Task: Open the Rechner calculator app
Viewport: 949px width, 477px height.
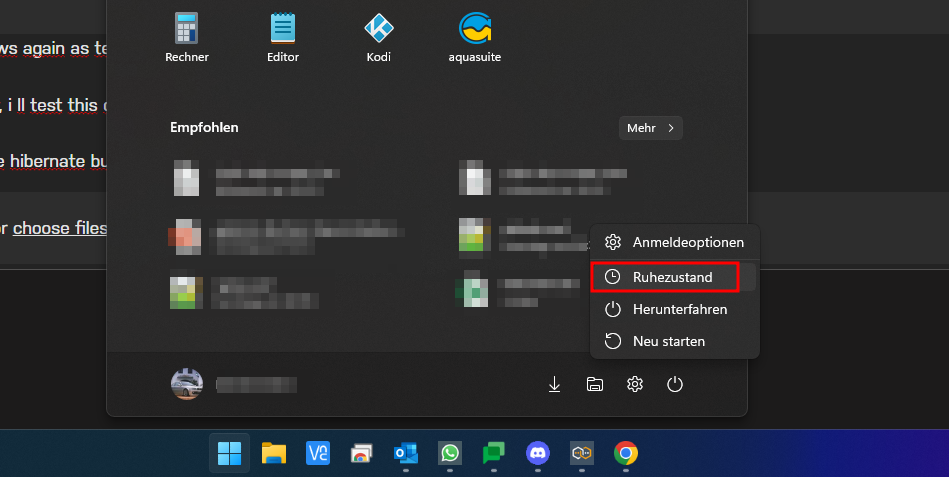Action: pos(186,38)
